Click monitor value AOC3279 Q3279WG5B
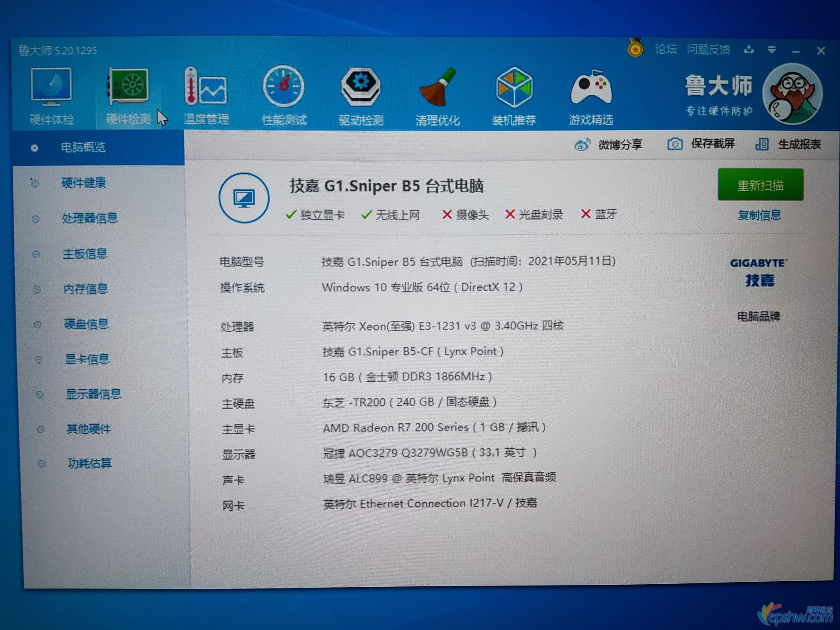Viewport: 840px width, 630px height. click(x=430, y=453)
